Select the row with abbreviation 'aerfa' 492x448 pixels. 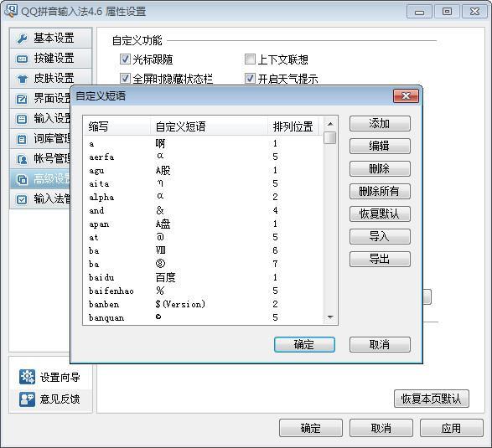coord(204,157)
